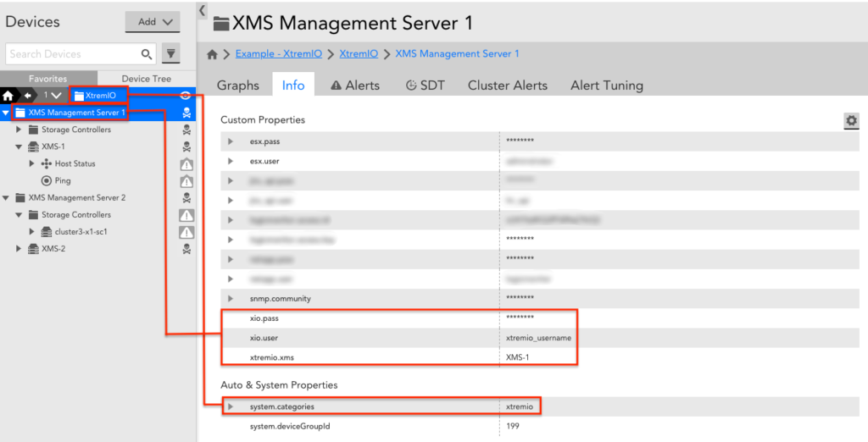The image size is (868, 442).
Task: Open the SDT tab
Action: pos(426,86)
